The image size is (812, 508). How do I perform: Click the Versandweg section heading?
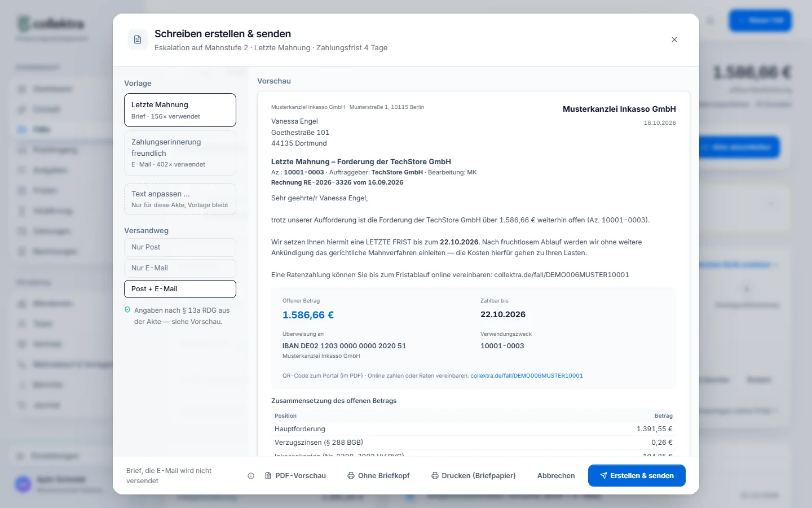pyautogui.click(x=147, y=231)
